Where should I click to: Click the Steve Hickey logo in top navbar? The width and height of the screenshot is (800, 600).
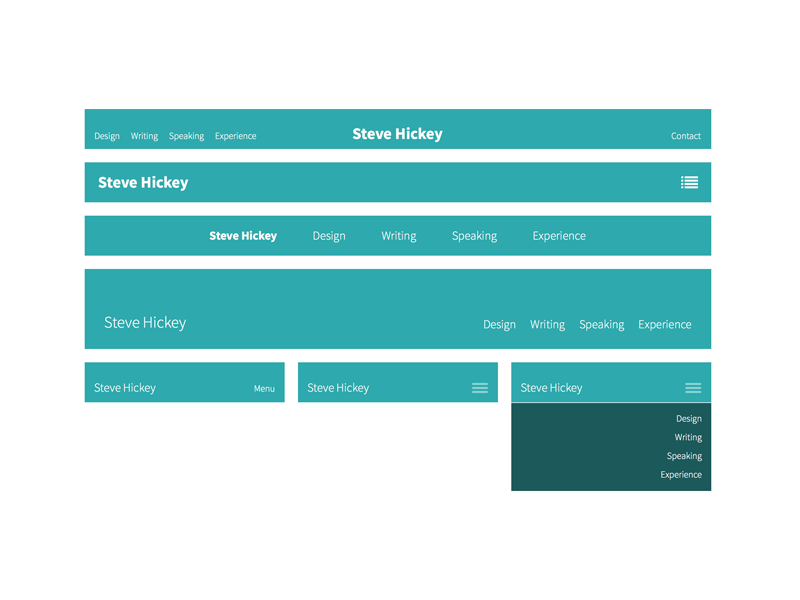[397, 133]
